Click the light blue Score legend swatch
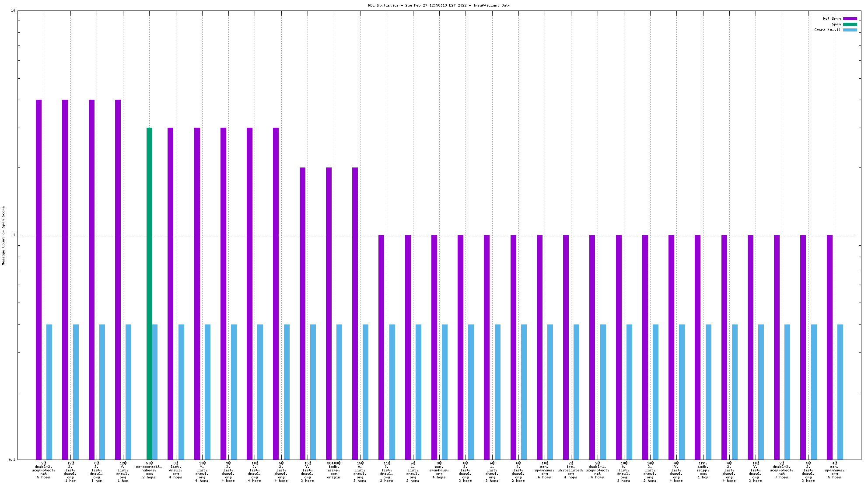The height and width of the screenshot is (488, 868). (850, 30)
